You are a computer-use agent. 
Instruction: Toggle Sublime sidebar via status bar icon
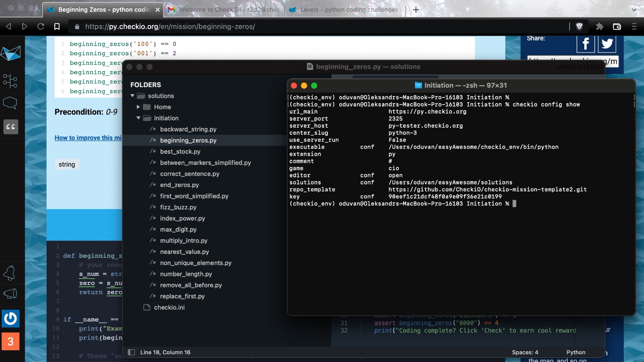click(x=131, y=352)
